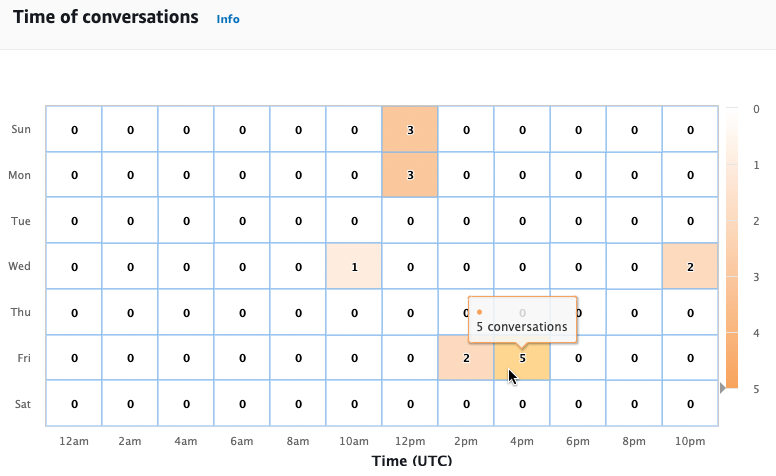Click the legend marker arrow at 5

724,388
